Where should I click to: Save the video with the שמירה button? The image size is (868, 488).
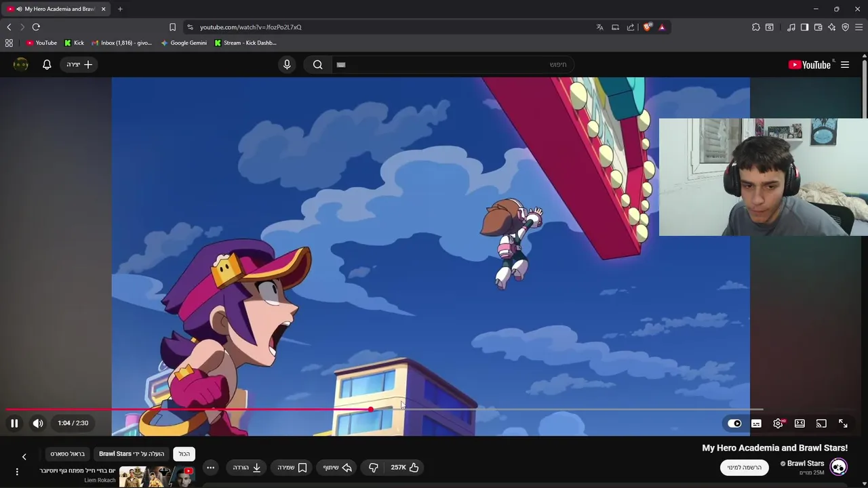[292, 467]
